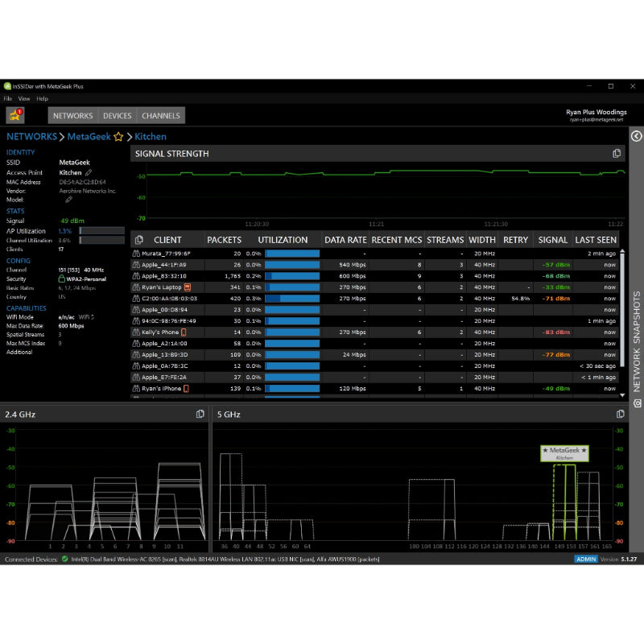Click the Ryan's iPhone device icon
The height and width of the screenshot is (644, 644).
point(186,389)
